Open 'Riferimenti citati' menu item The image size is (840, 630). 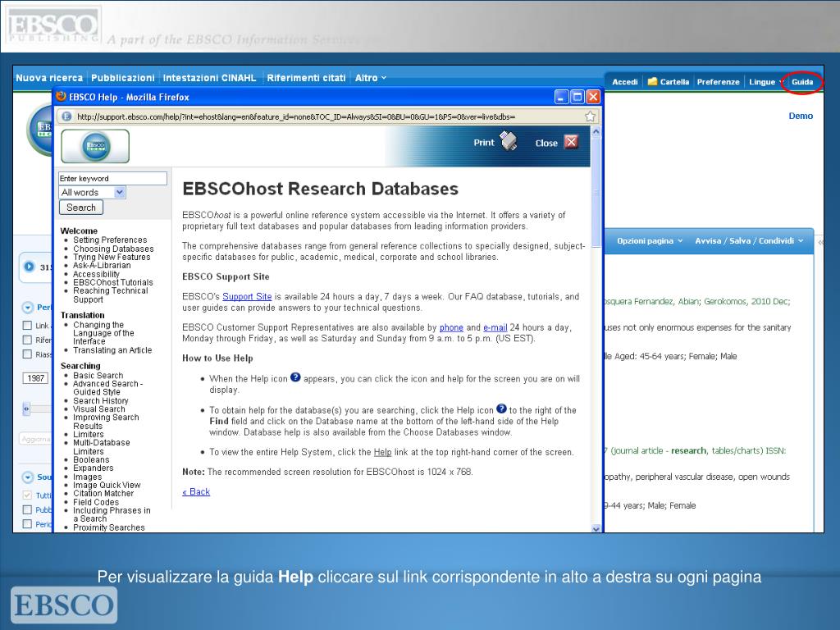point(306,78)
